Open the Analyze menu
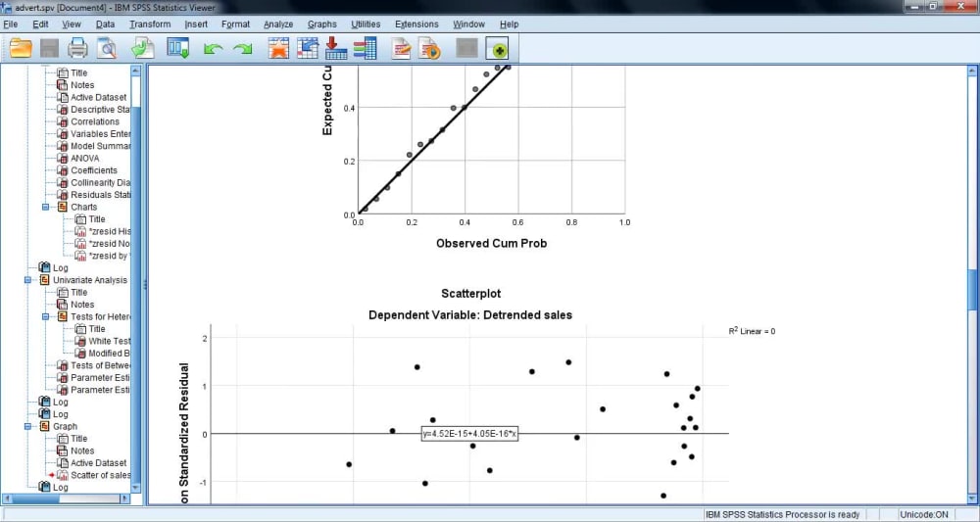 tap(278, 24)
